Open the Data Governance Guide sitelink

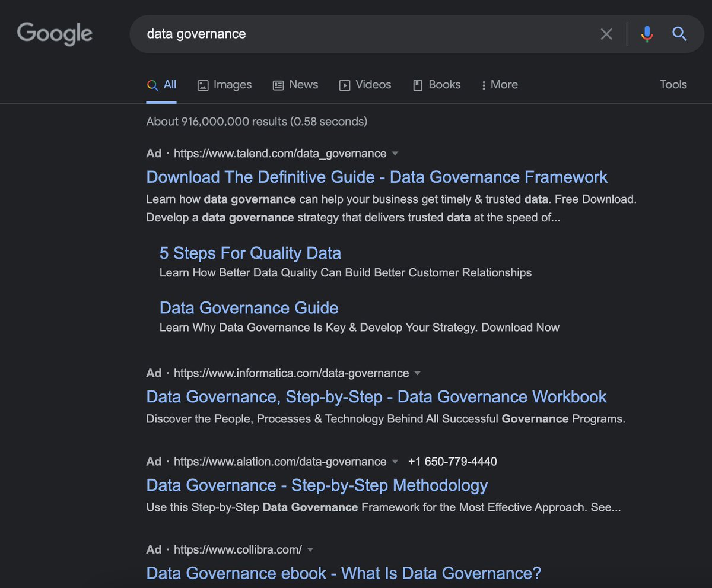pos(249,308)
